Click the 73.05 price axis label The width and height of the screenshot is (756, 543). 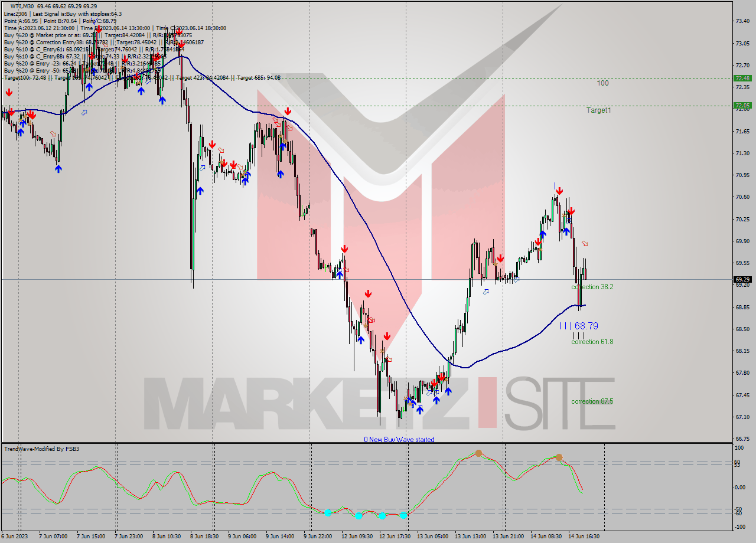tap(743, 43)
